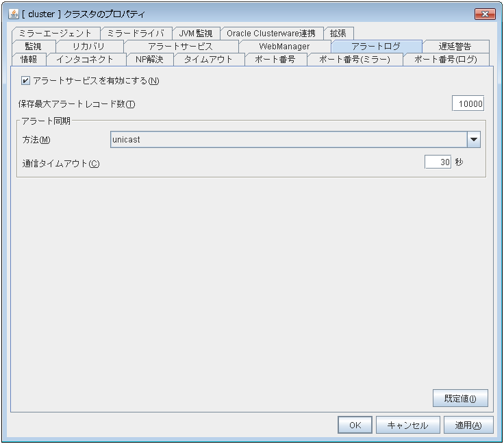Open the 方法 dropdown arrow
This screenshot has width=504, height=444.
click(473, 140)
